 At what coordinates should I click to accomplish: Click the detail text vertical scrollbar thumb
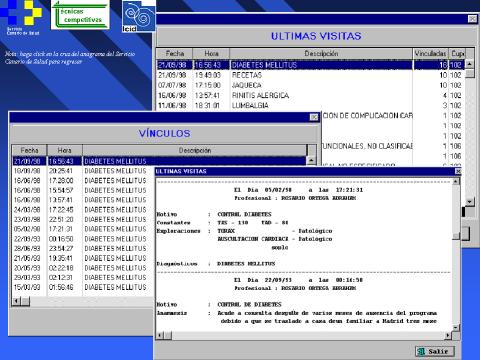point(456,236)
